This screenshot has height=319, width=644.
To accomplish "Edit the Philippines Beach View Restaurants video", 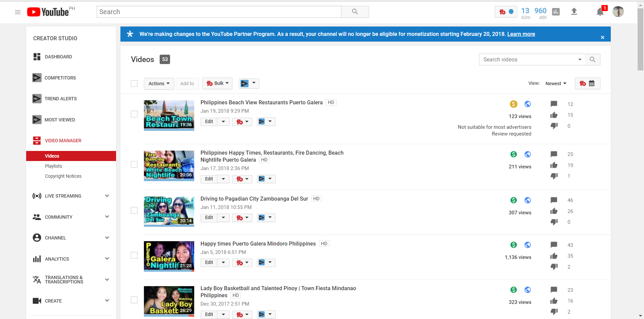I will (209, 121).
